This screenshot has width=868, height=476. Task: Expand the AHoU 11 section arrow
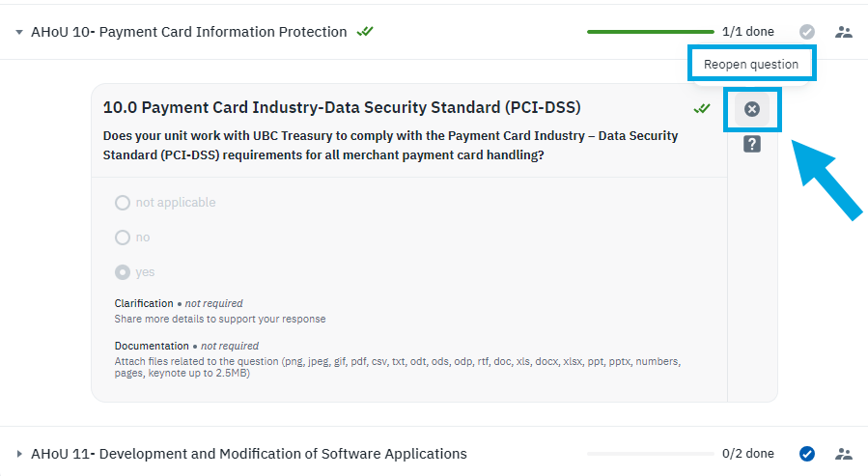pyautogui.click(x=18, y=454)
